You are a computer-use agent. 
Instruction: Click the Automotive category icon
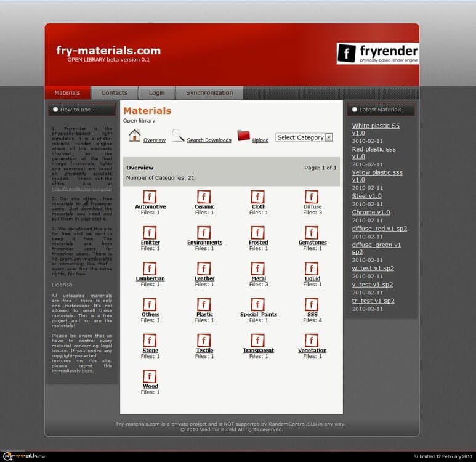click(150, 197)
